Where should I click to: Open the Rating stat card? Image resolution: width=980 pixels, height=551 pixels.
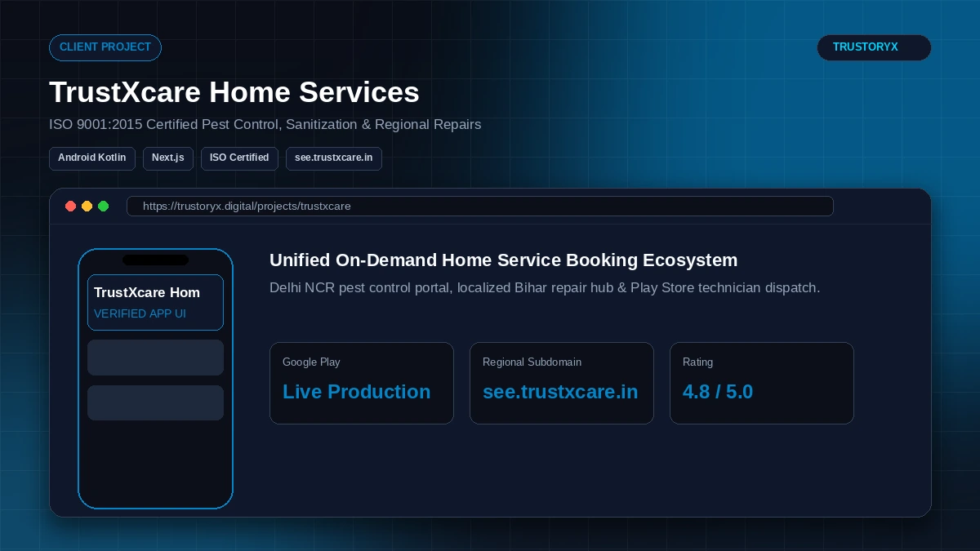pyautogui.click(x=762, y=383)
